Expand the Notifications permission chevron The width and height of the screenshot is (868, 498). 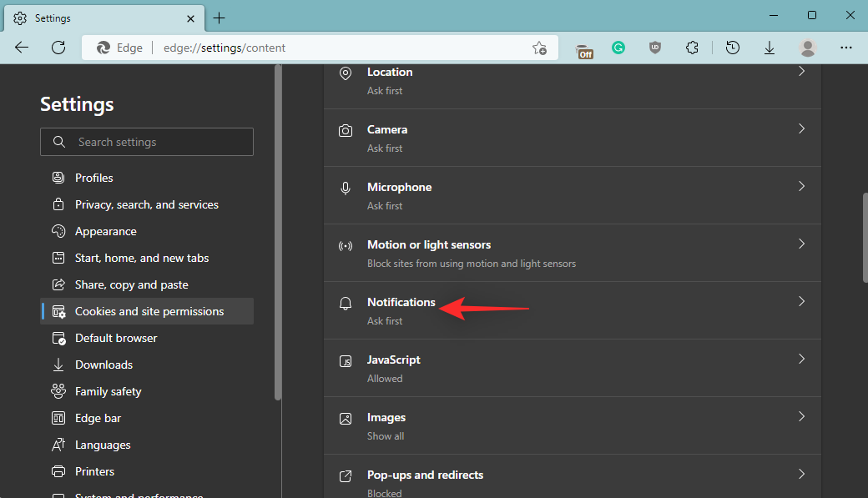click(801, 302)
